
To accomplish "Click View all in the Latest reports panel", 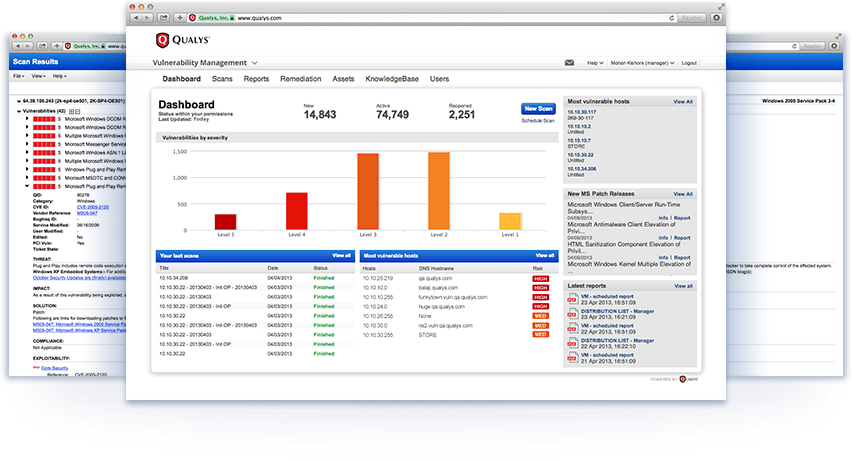I will pyautogui.click(x=684, y=286).
